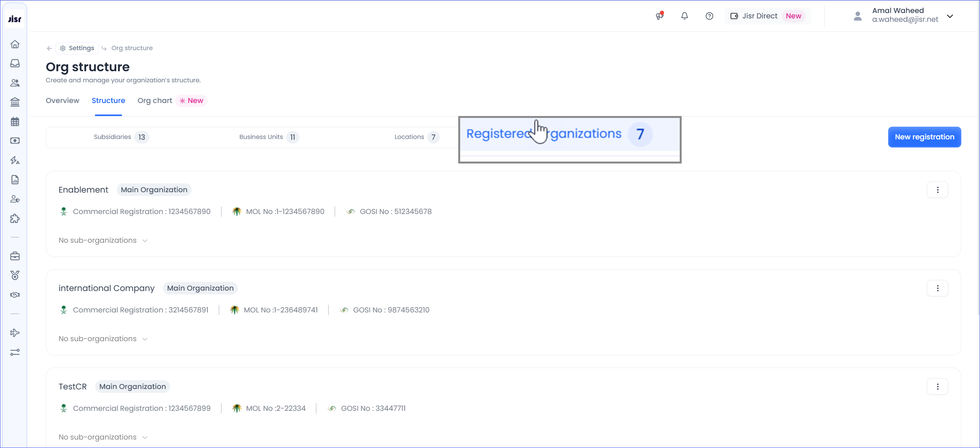This screenshot has height=448, width=980.
Task: Click the Inbox tray sidebar icon
Action: [15, 63]
